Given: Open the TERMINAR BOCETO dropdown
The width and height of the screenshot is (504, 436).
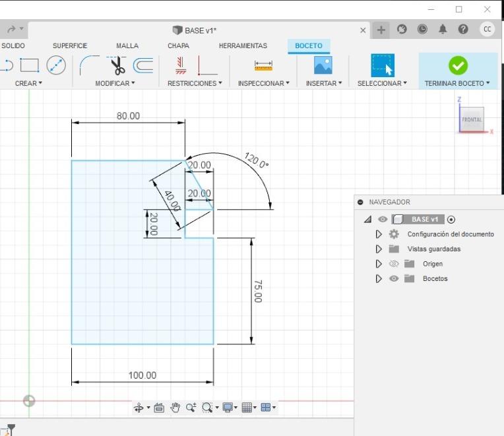Looking at the screenshot, I should (457, 83).
